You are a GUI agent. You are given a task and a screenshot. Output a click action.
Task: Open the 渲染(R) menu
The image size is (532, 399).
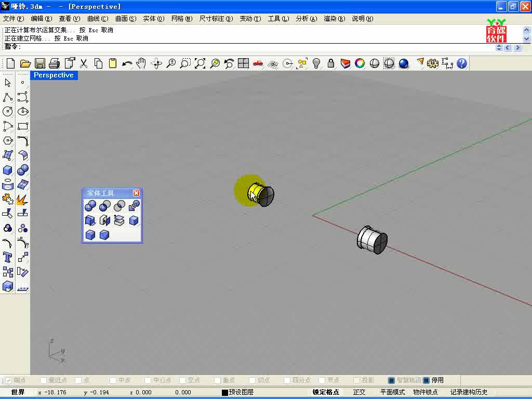click(335, 19)
